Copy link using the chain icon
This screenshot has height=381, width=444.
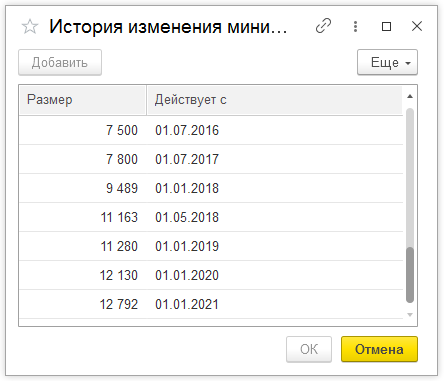323,26
